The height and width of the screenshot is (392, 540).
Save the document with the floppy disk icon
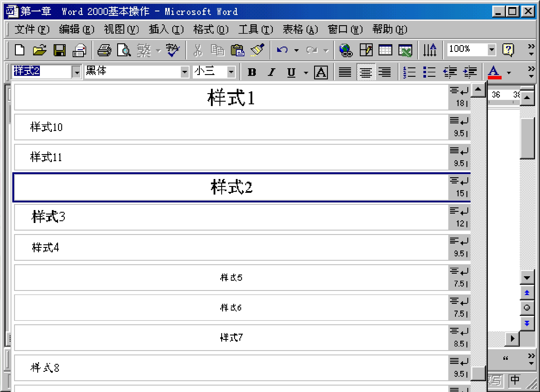coord(59,50)
